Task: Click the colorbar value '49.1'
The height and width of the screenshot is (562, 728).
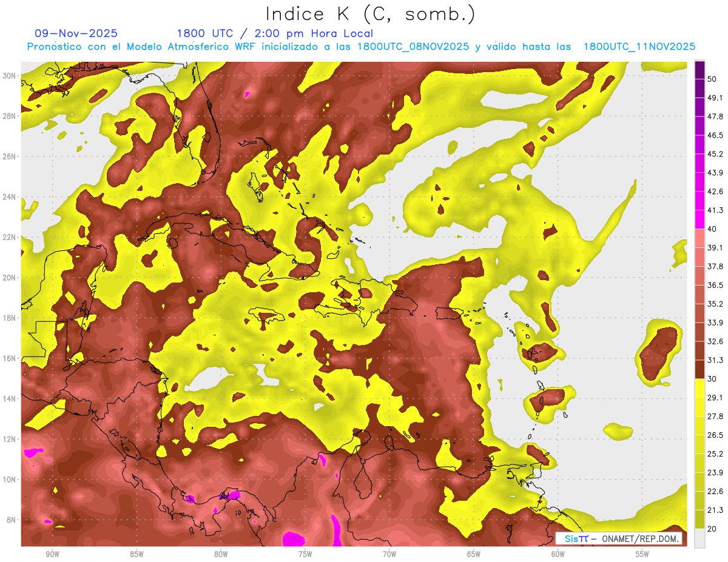Action: click(715, 98)
